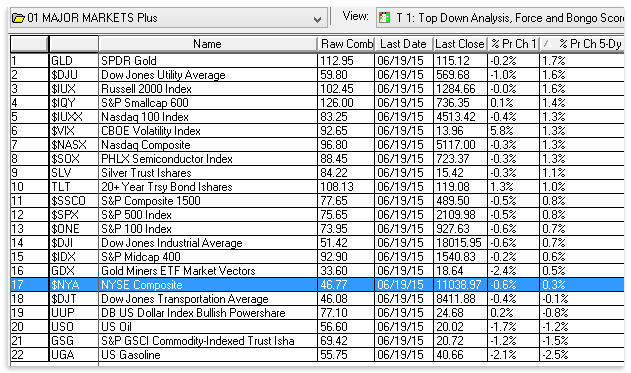Select the $VIX symbol cell
This screenshot has width=631, height=373.
click(x=74, y=131)
